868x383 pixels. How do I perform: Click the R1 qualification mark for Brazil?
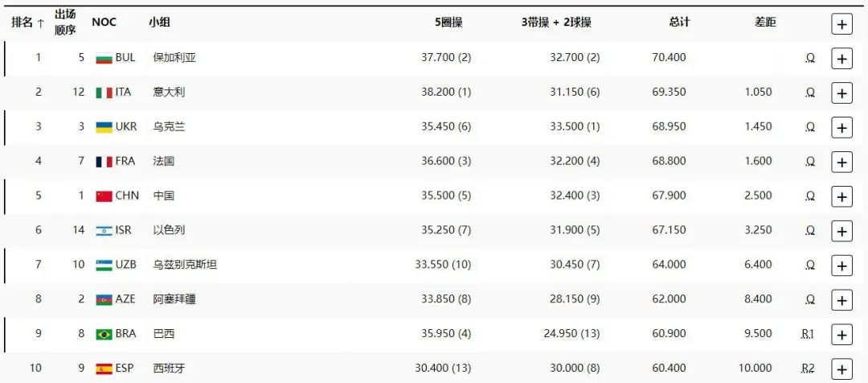[x=808, y=334]
